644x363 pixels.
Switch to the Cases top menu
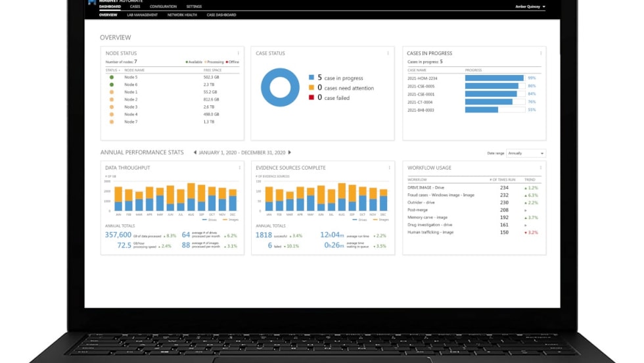(135, 7)
